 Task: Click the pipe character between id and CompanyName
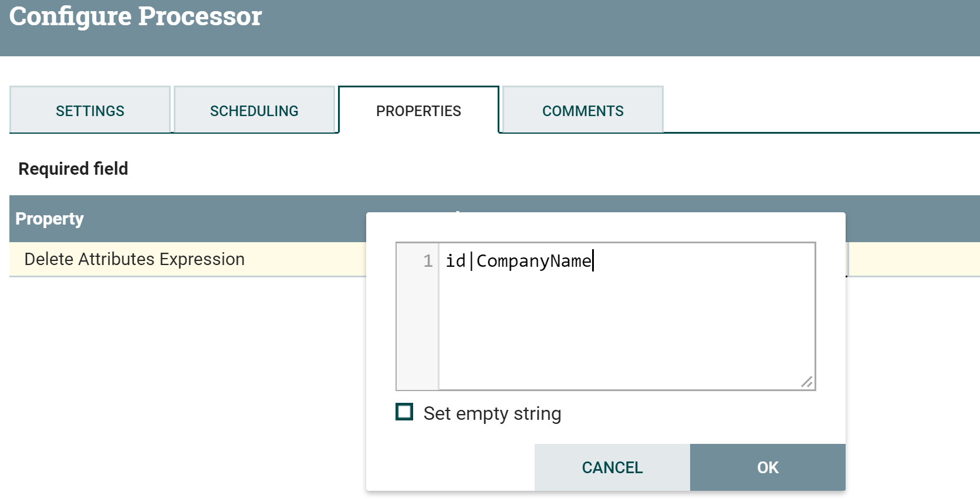click(x=471, y=261)
